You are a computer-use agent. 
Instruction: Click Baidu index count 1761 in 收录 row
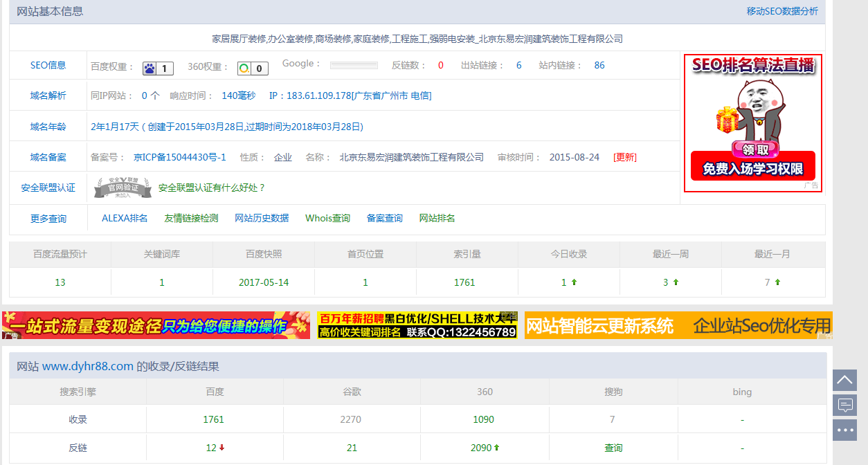pos(214,419)
